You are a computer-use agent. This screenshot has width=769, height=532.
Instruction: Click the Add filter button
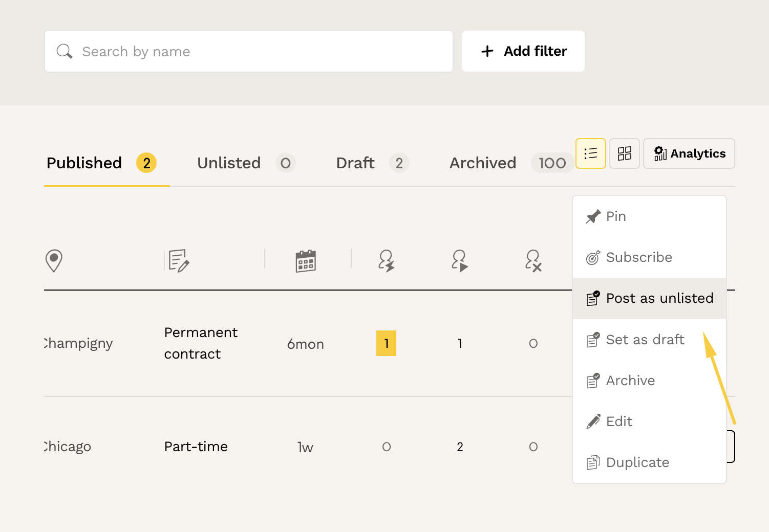click(x=523, y=51)
